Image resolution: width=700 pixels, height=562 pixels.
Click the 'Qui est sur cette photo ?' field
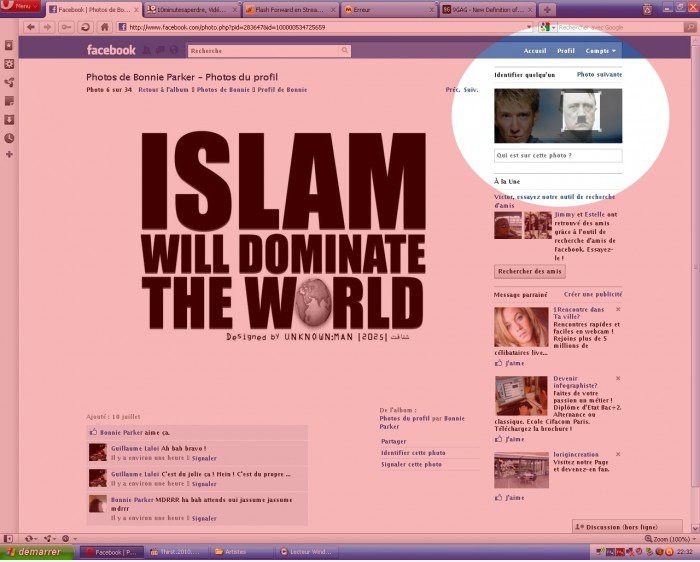[x=558, y=155]
